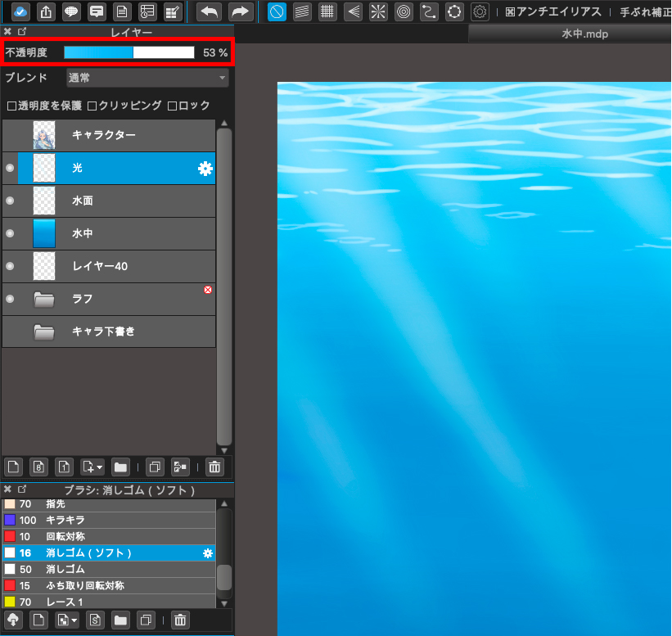Image resolution: width=672 pixels, height=636 pixels.
Task: Click the Undo arrow in the toolbar
Action: coord(210,11)
